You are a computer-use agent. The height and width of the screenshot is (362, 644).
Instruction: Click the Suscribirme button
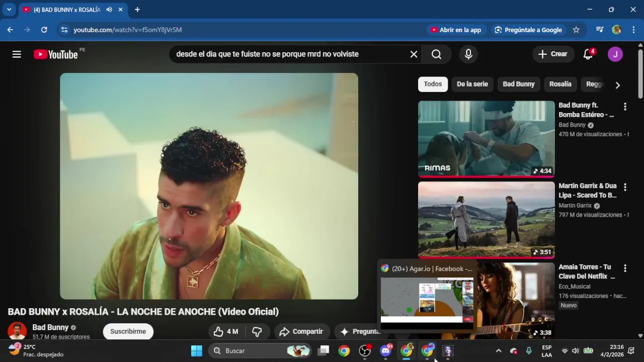click(x=128, y=331)
